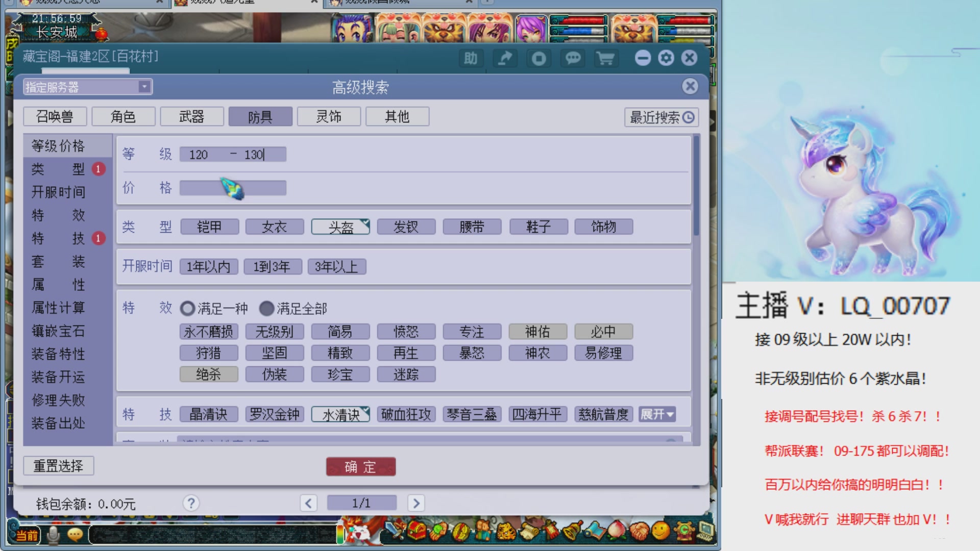Click the 确定 confirm button
The image size is (980, 551).
tap(360, 466)
